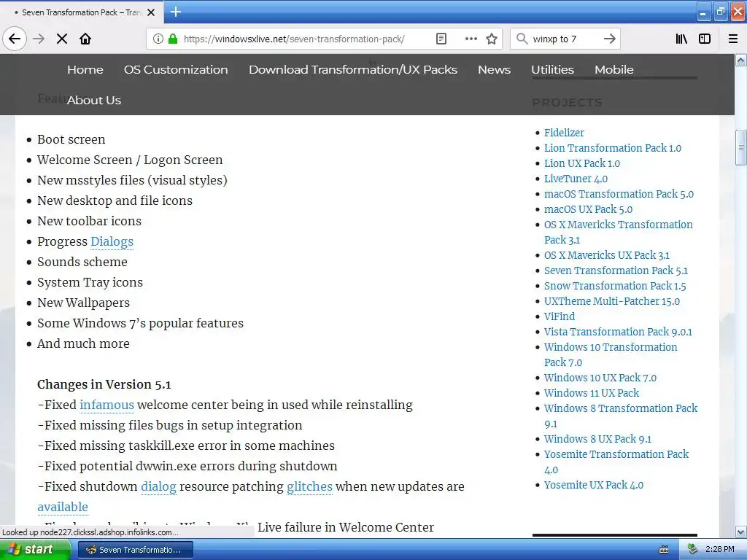Open Yosemite UX Pack 4.0 link
Image resolution: width=747 pixels, height=560 pixels.
[x=594, y=485]
